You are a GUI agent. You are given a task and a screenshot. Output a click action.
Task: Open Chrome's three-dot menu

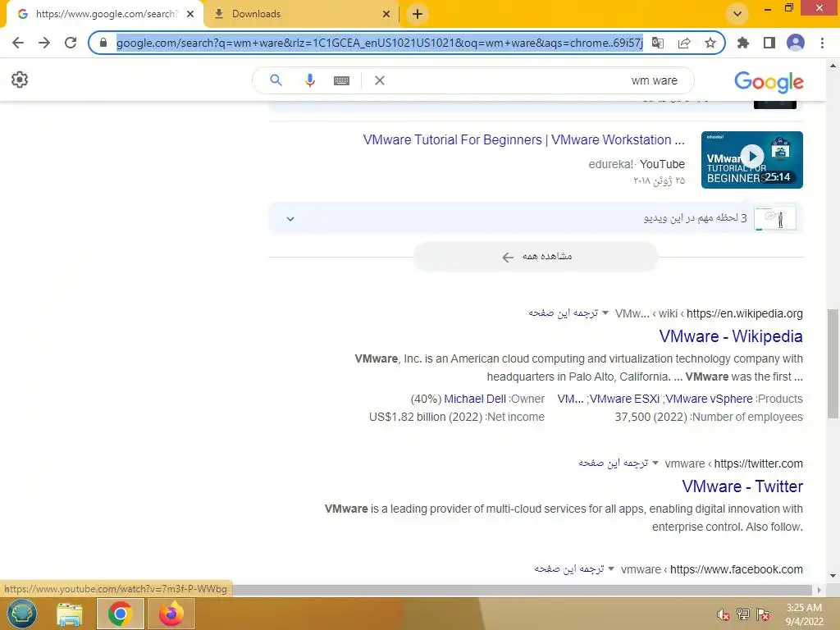822,43
